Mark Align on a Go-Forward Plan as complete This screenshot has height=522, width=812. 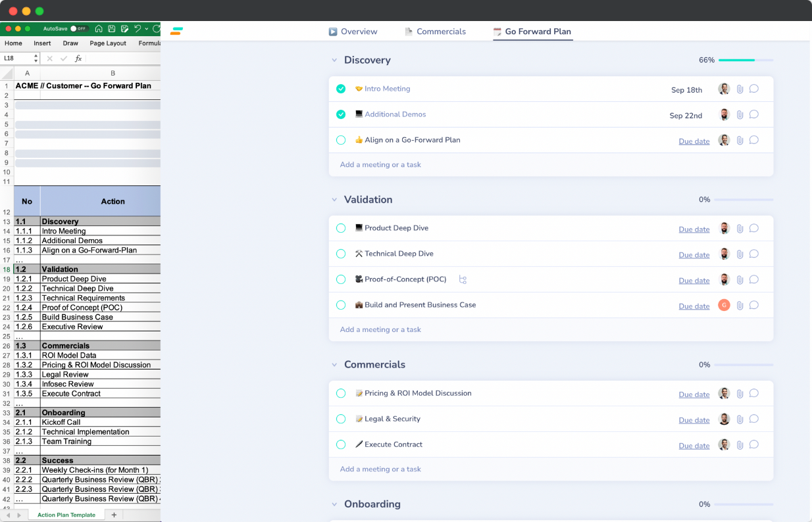[341, 140]
